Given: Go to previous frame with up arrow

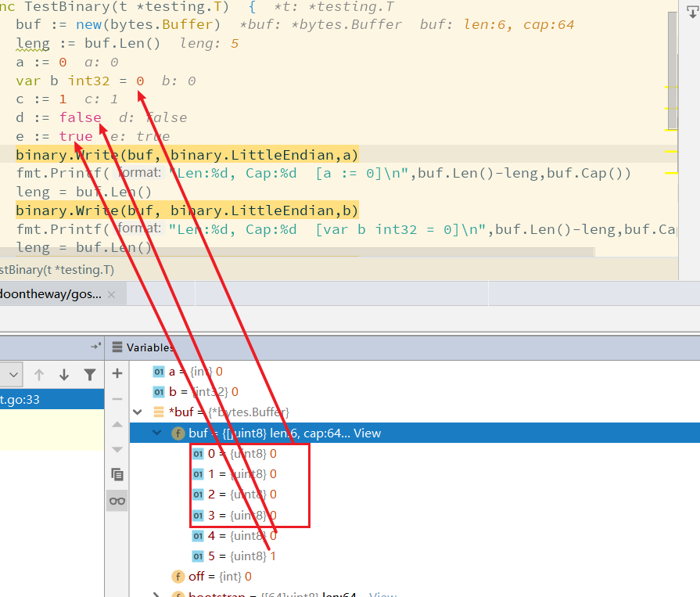Looking at the screenshot, I should (39, 375).
